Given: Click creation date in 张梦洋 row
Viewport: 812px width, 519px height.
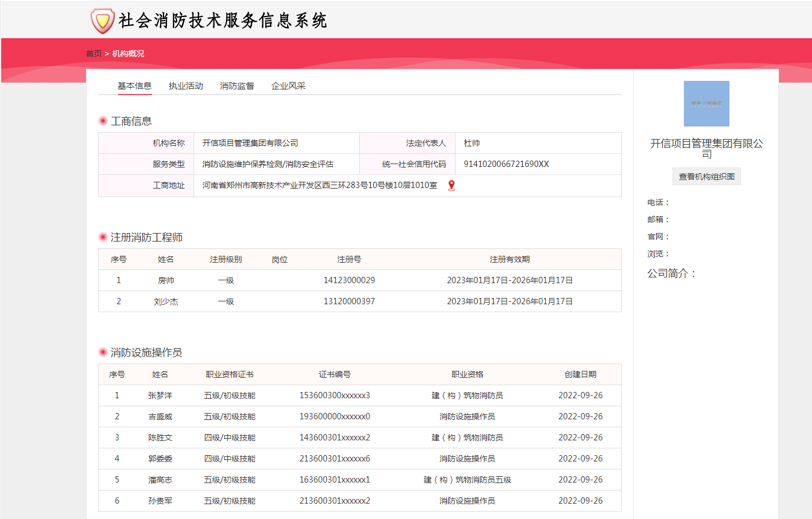Looking at the screenshot, I should coord(580,395).
